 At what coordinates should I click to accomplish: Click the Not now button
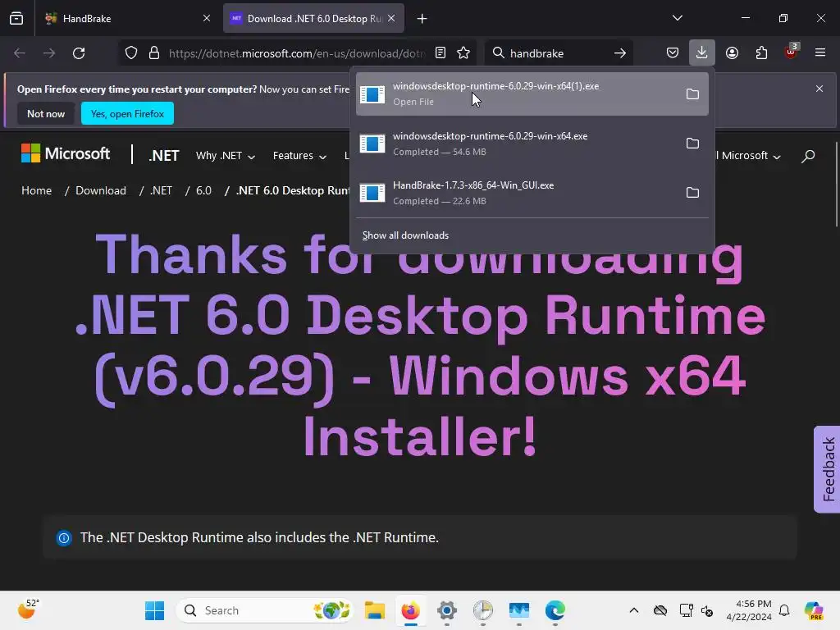coord(46,113)
